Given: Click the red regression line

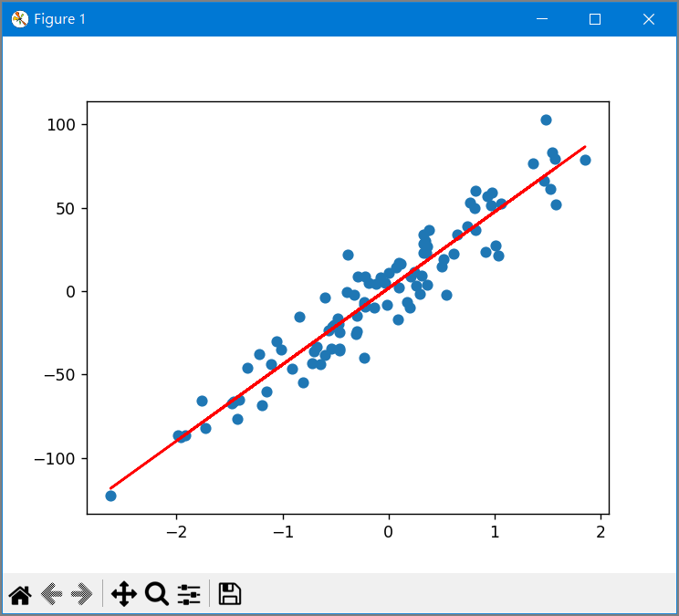Looking at the screenshot, I should [x=348, y=318].
